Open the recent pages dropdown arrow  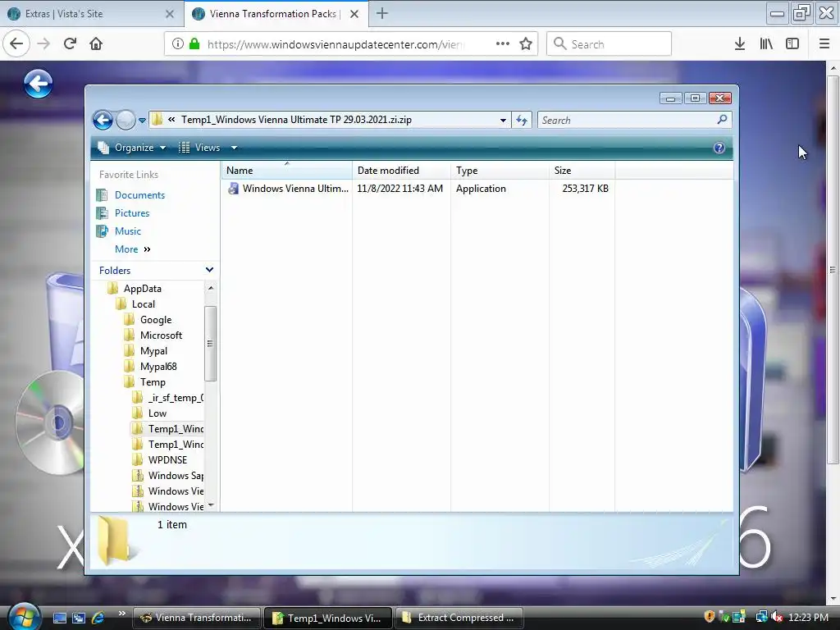pyautogui.click(x=142, y=121)
